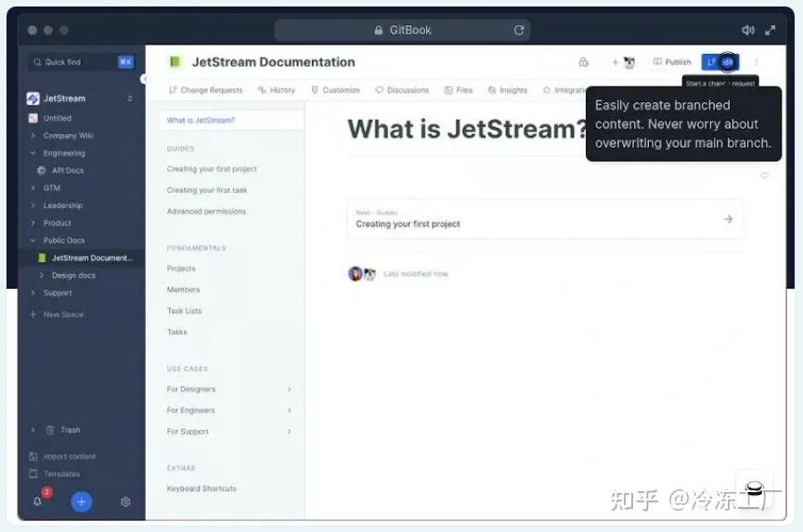The height and width of the screenshot is (532, 803).
Task: Open Creating your first project in the page list
Action: click(212, 169)
